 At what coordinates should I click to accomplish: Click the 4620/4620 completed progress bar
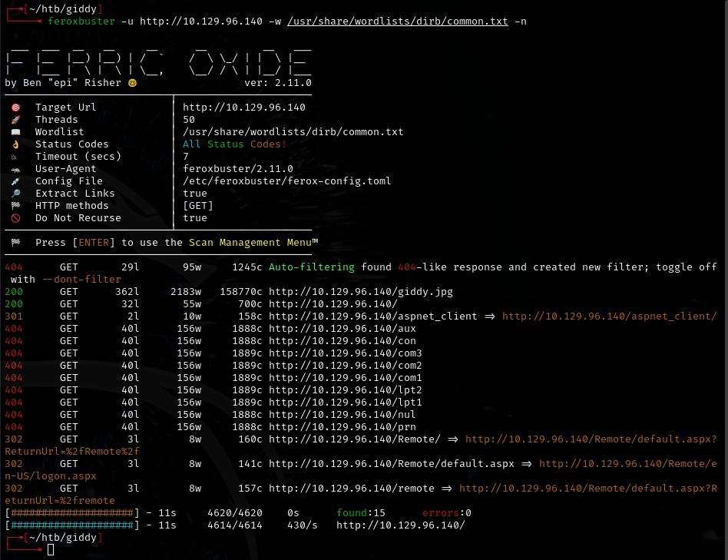pyautogui.click(x=72, y=513)
